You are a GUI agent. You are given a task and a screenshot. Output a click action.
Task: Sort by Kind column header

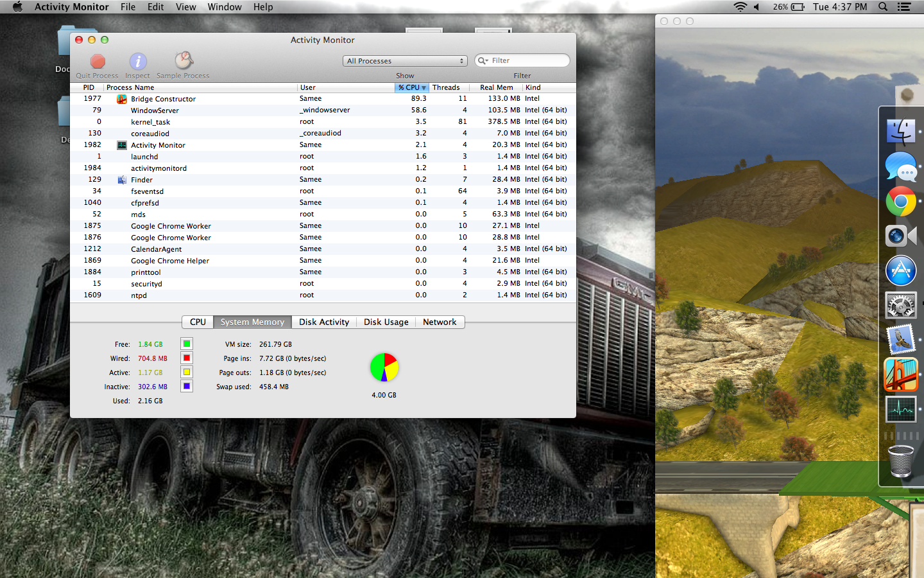pyautogui.click(x=549, y=87)
